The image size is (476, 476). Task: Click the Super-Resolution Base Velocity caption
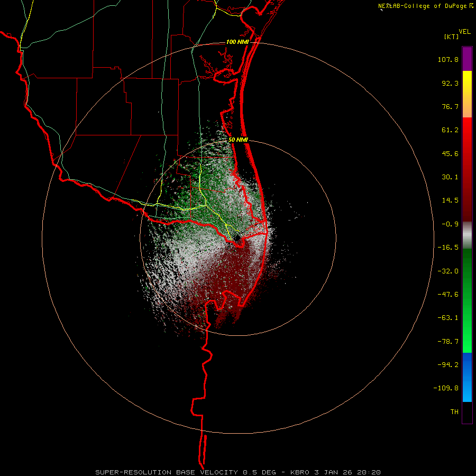238,472
